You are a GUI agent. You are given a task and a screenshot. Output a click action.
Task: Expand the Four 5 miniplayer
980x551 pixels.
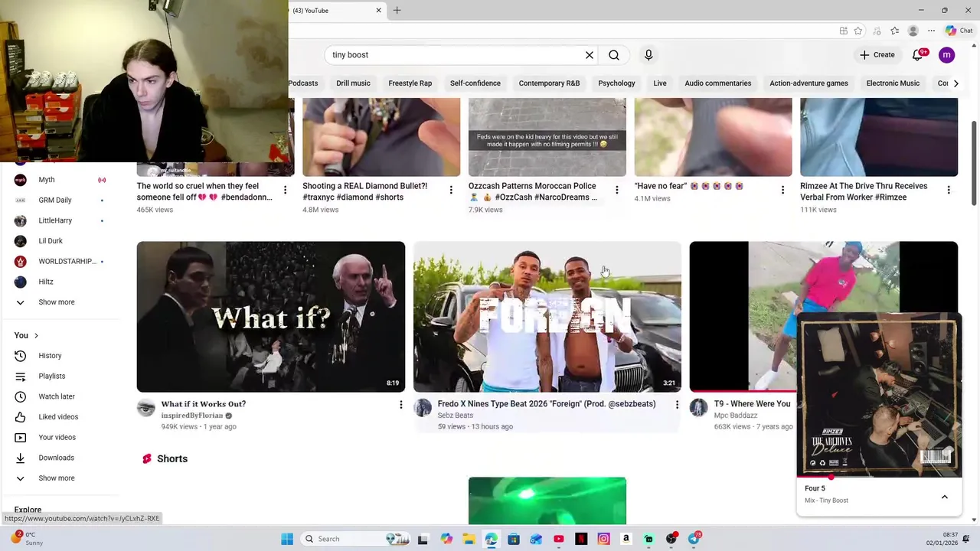pos(945,497)
